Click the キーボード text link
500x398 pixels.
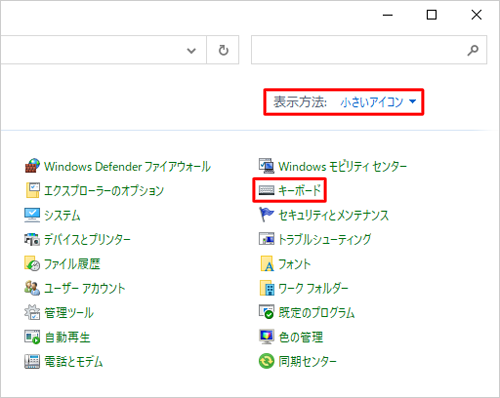[300, 190]
